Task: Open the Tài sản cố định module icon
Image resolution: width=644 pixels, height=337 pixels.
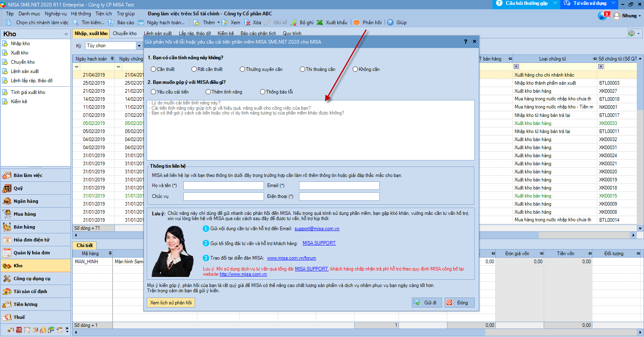Action: (7, 291)
